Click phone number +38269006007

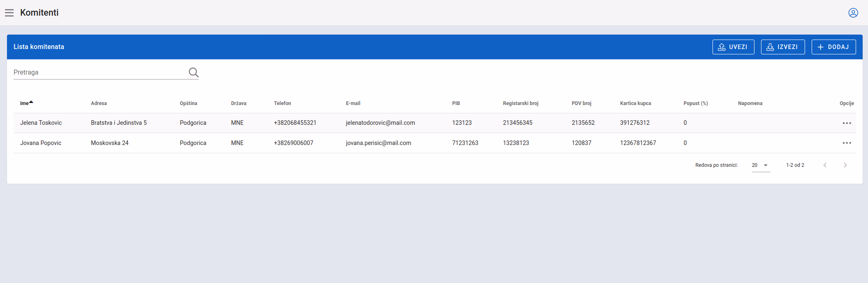[293, 143]
